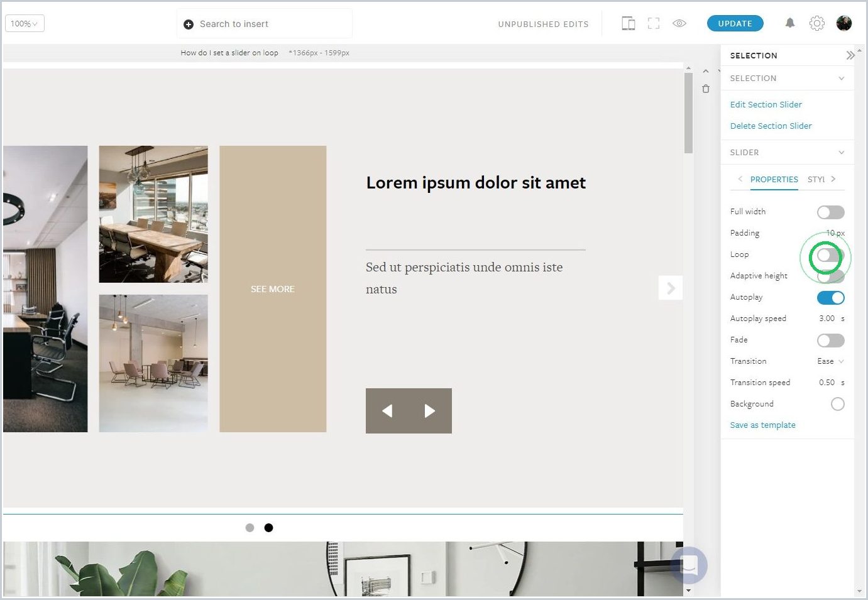Click the left triangle slider arrow
The width and height of the screenshot is (868, 600).
pyautogui.click(x=387, y=411)
